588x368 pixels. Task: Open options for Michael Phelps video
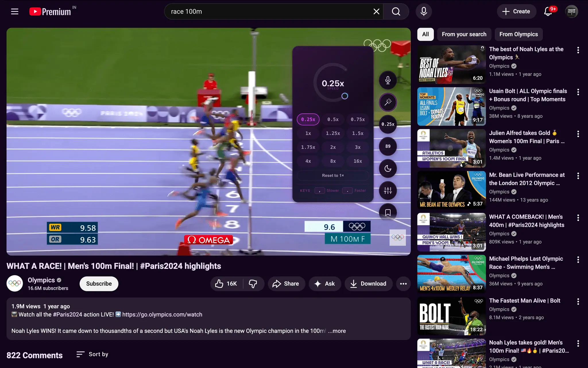click(578, 260)
